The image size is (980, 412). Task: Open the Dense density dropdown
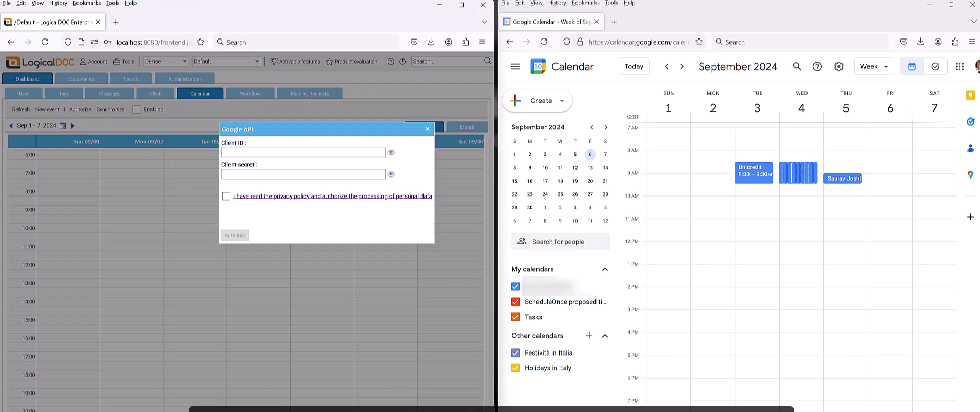166,61
